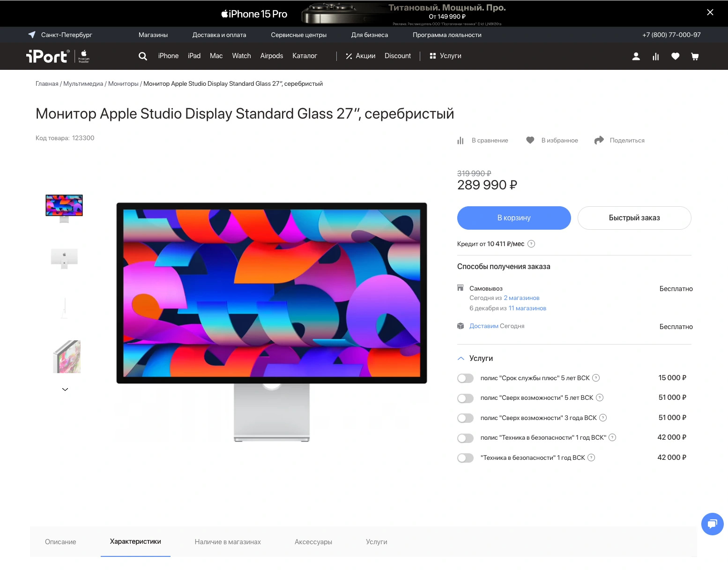Open the user account profile icon

(x=636, y=56)
